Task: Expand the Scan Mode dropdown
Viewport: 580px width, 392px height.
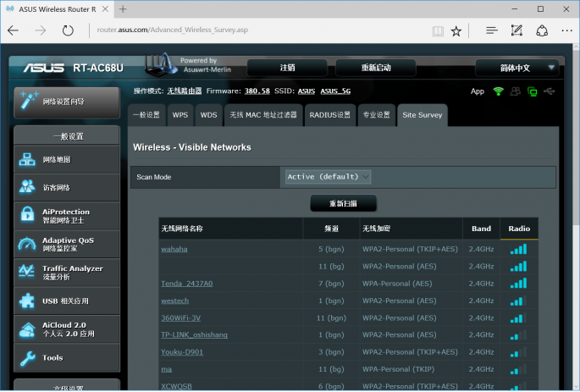Action: pyautogui.click(x=328, y=177)
